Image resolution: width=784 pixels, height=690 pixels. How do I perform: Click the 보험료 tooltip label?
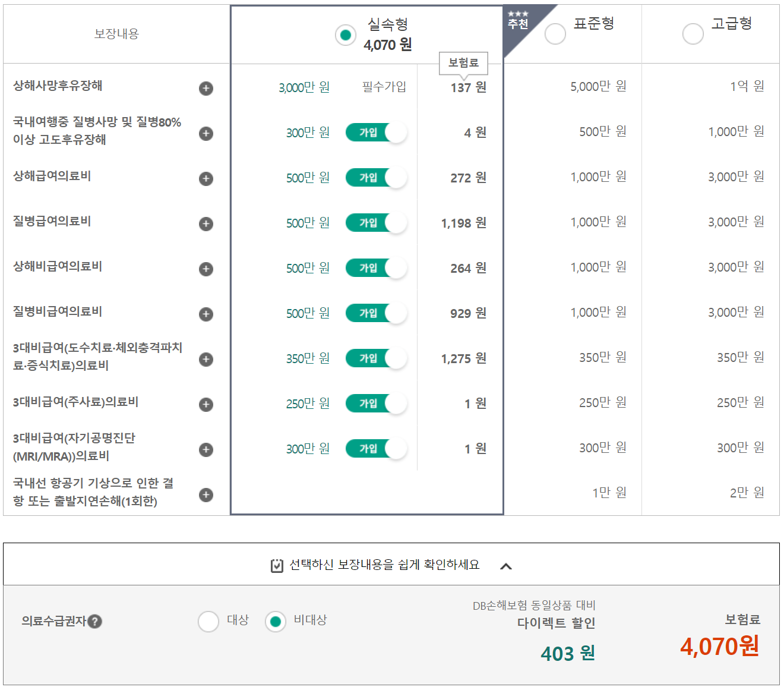tap(463, 64)
